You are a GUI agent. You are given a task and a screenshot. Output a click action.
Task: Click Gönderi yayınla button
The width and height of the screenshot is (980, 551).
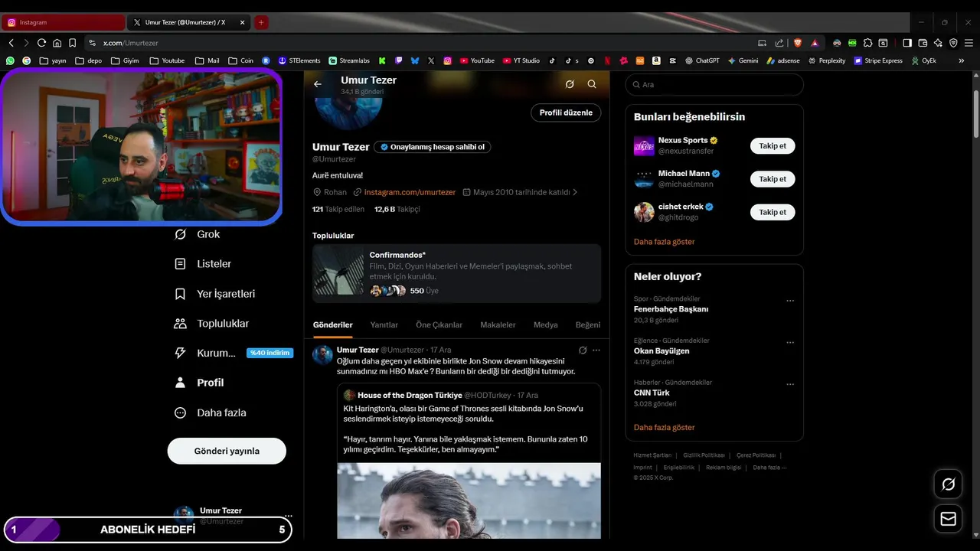tap(227, 451)
